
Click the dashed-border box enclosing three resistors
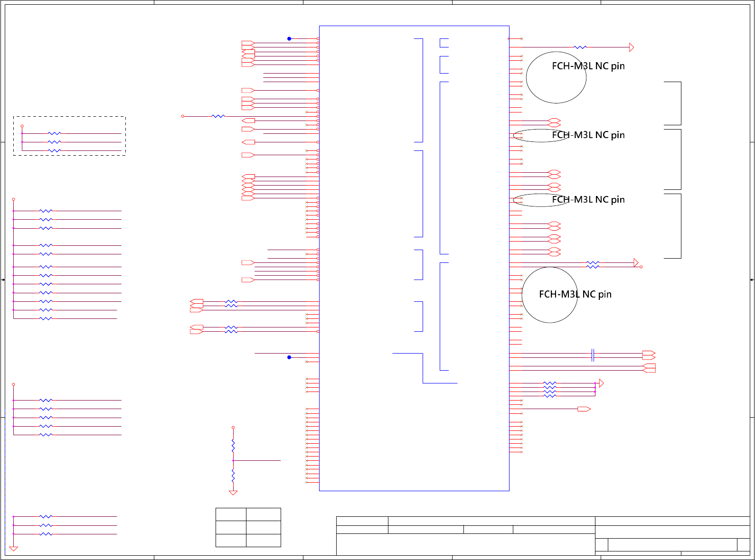click(x=69, y=136)
